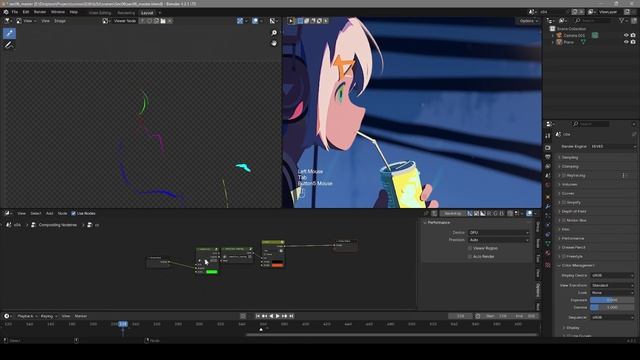Open the Window menu

[58, 12]
